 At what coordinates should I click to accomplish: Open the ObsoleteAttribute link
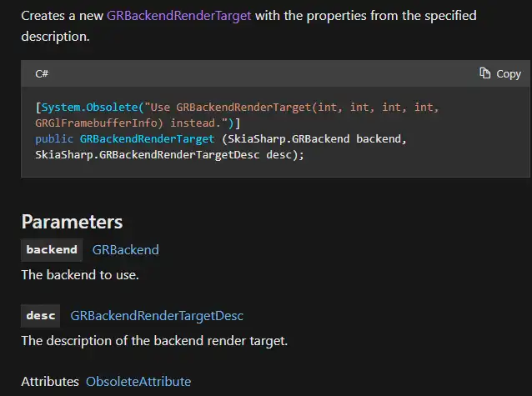138,382
